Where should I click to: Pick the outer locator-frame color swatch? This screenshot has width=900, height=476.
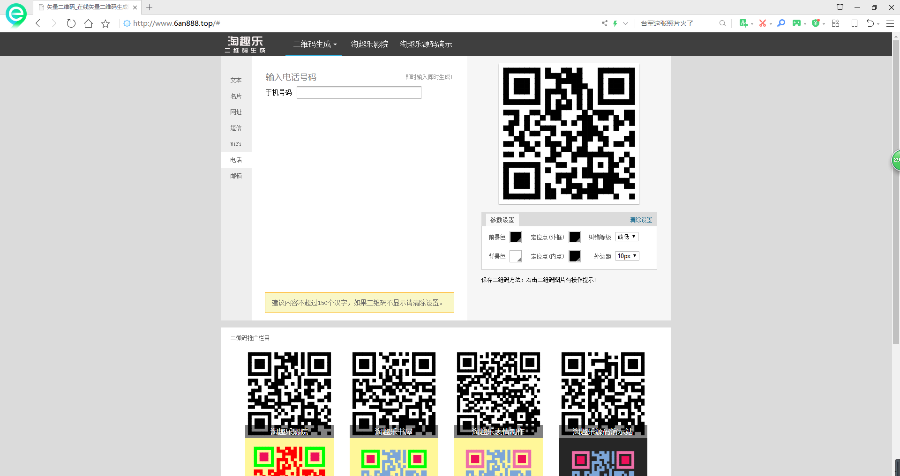tap(575, 237)
